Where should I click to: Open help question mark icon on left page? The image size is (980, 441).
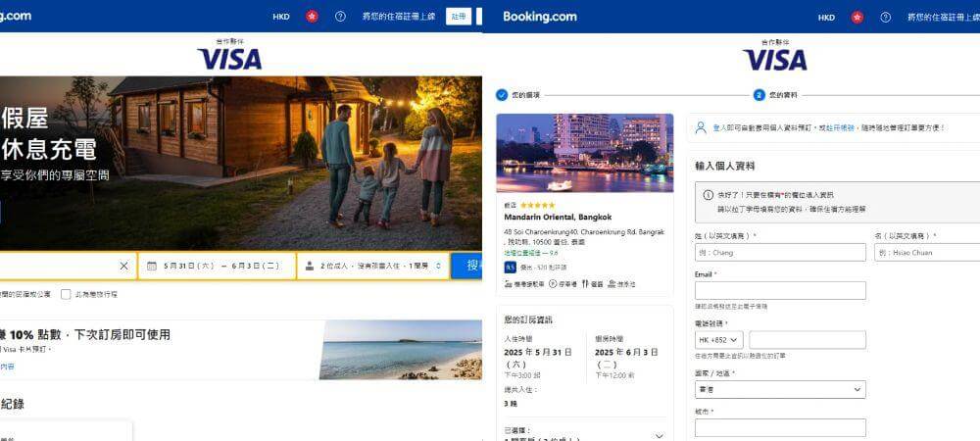click(340, 17)
